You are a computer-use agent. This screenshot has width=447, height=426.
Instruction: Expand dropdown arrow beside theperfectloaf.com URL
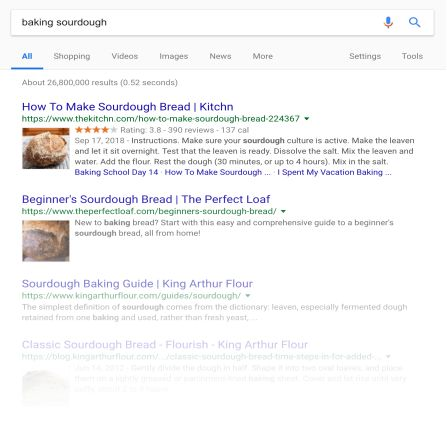coord(283,211)
